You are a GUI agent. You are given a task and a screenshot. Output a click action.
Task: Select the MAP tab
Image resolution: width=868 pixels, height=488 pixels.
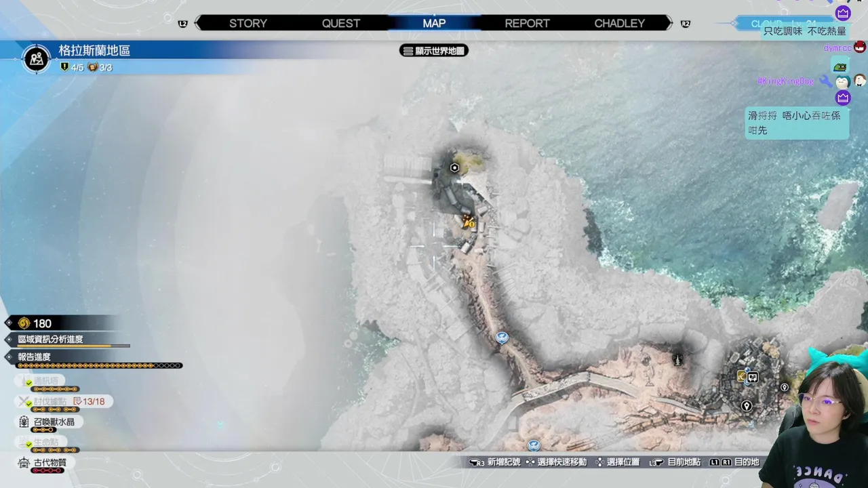(434, 23)
